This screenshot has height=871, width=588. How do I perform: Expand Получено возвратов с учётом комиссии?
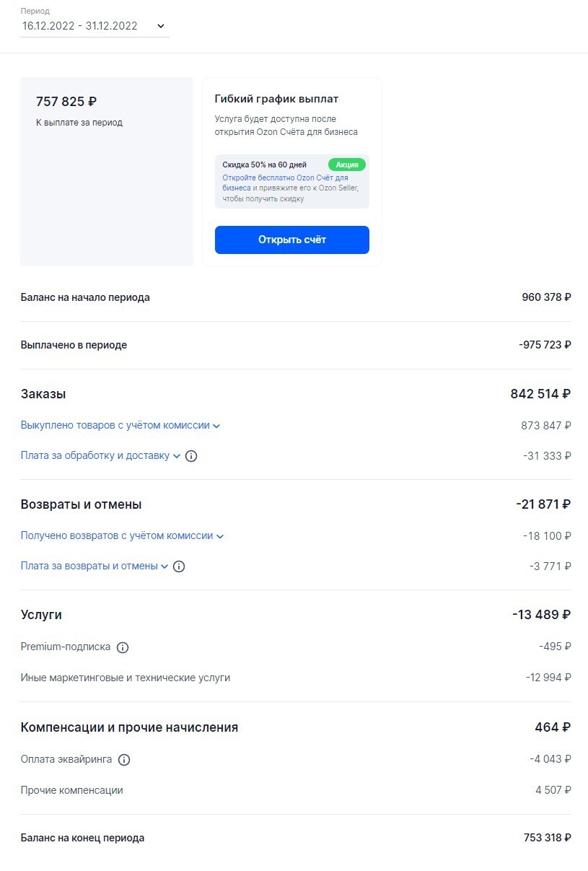point(121,536)
